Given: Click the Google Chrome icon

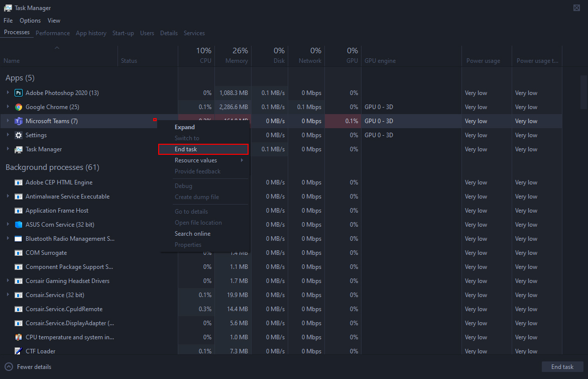Looking at the screenshot, I should coord(19,107).
